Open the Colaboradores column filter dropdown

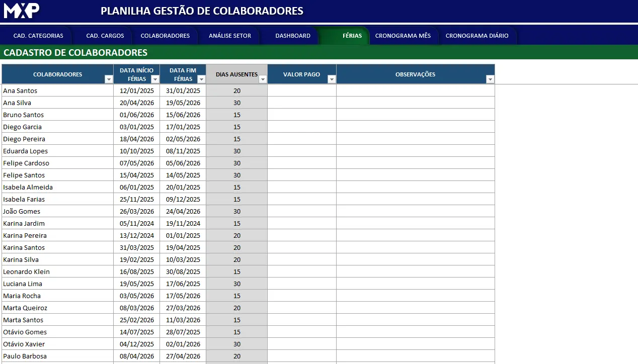(x=109, y=79)
